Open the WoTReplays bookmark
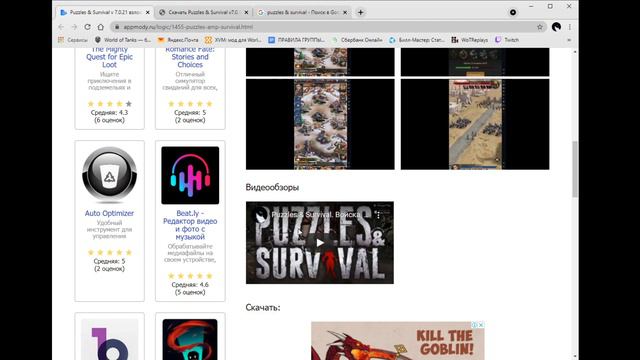Viewport: 640px width, 360px height. tap(469, 40)
